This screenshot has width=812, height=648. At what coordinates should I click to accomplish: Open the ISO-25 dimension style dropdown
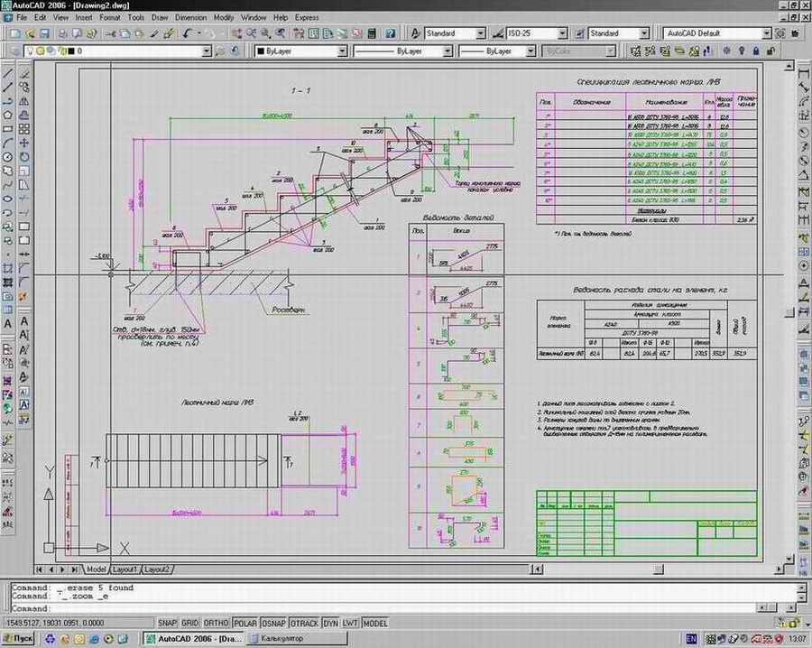(562, 33)
